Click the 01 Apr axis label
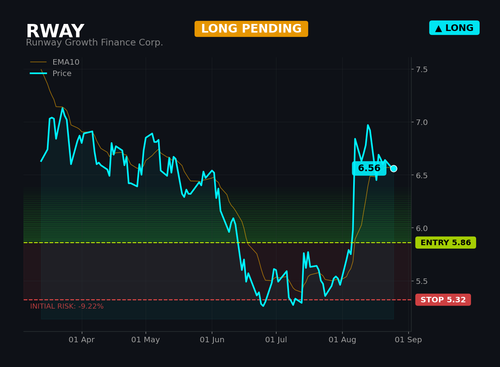 tap(82, 340)
